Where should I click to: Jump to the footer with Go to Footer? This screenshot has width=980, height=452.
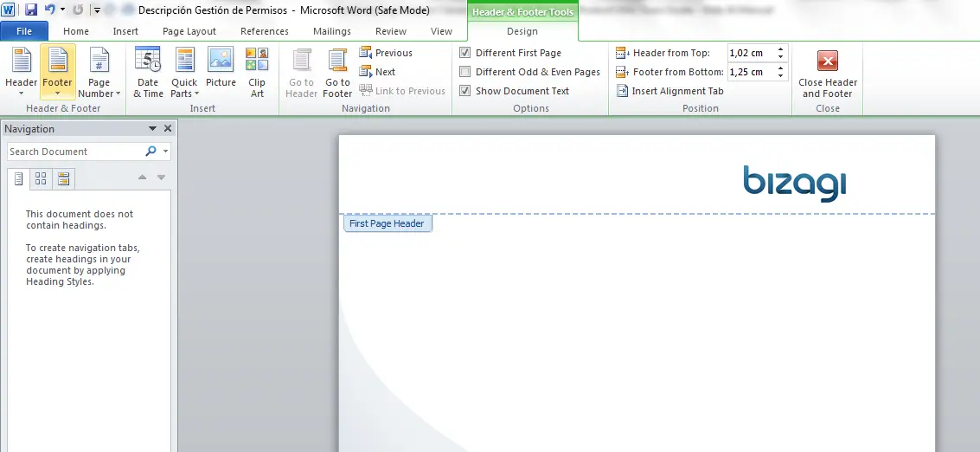337,72
